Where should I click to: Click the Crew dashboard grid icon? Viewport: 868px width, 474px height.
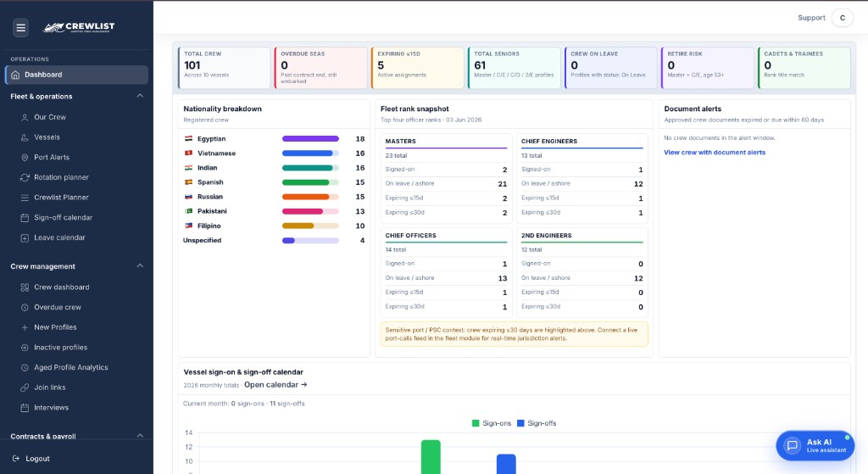tap(25, 287)
